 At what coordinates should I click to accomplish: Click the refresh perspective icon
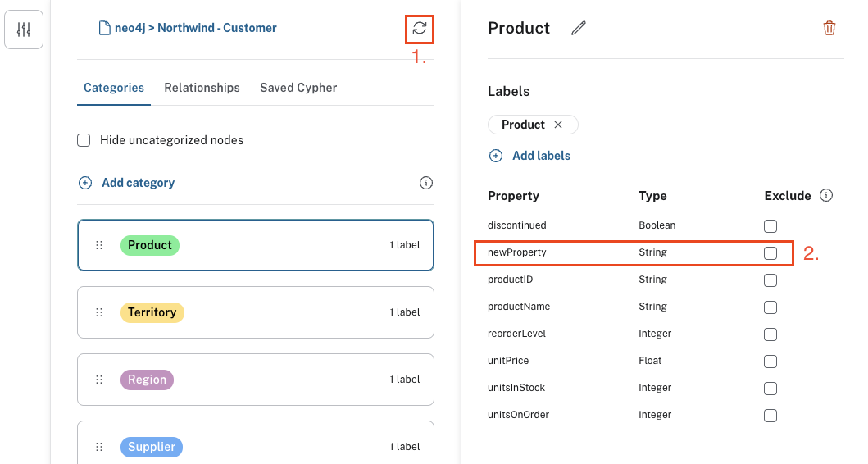(420, 29)
